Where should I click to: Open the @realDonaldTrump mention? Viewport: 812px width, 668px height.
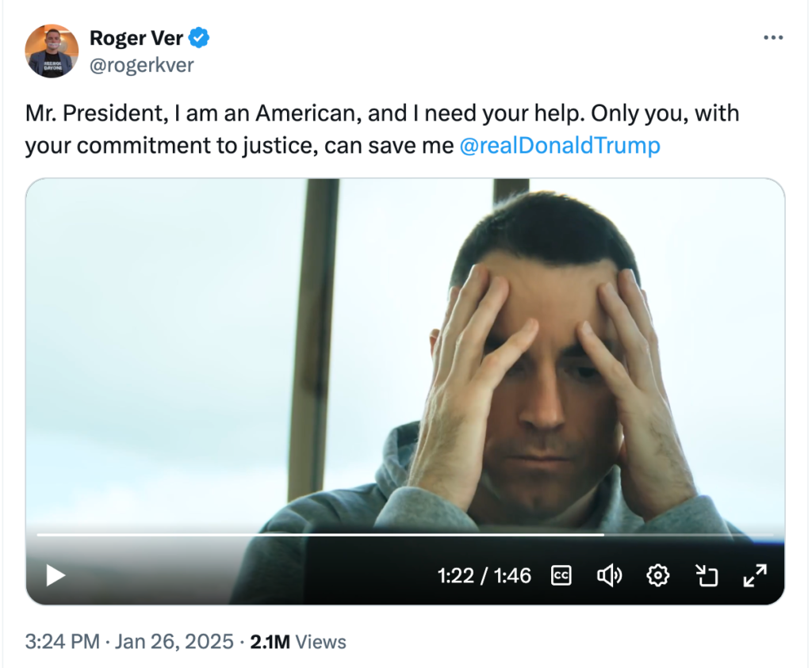click(559, 146)
